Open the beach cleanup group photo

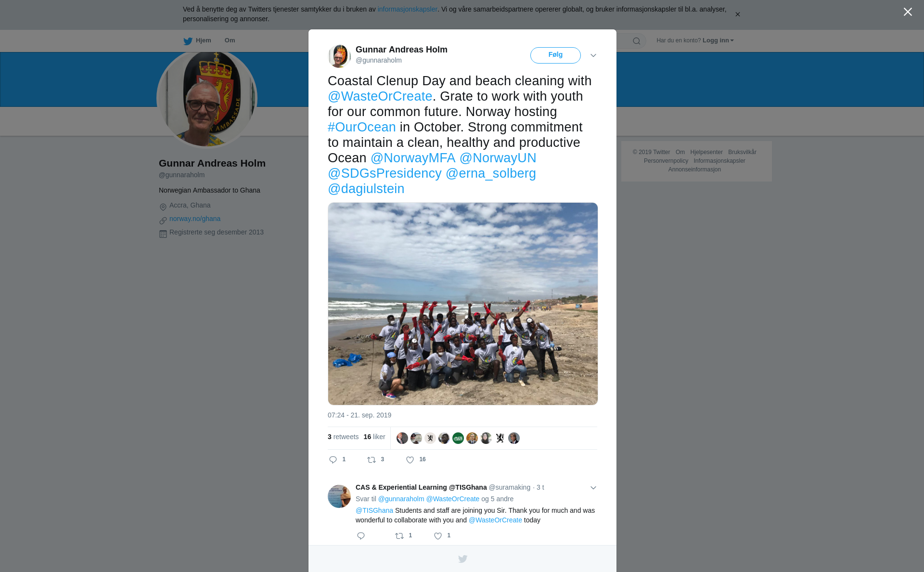pyautogui.click(x=462, y=304)
